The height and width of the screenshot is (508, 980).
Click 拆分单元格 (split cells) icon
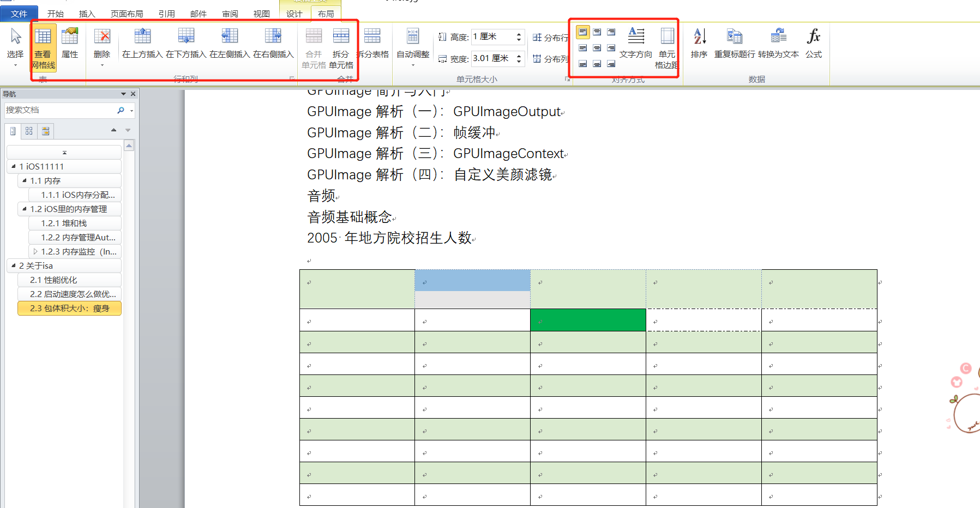[x=341, y=37]
